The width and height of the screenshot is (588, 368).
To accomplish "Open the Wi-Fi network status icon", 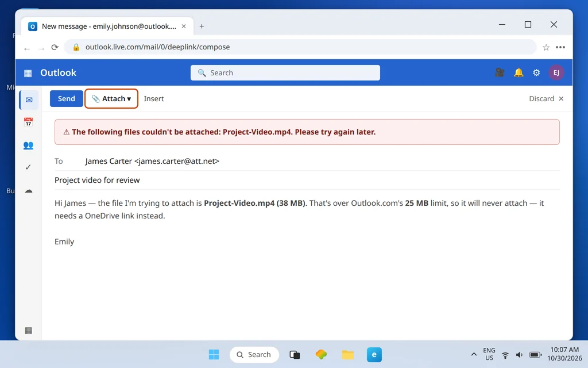I will tap(505, 355).
